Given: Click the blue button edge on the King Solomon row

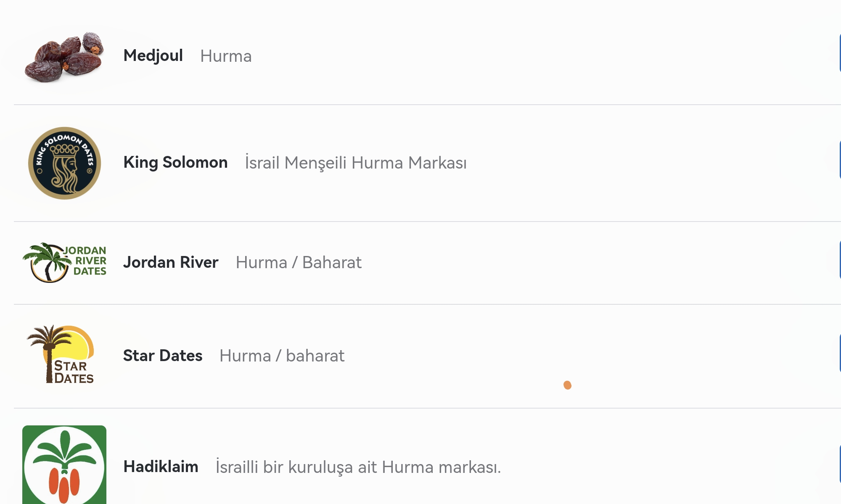Looking at the screenshot, I should click(x=840, y=160).
